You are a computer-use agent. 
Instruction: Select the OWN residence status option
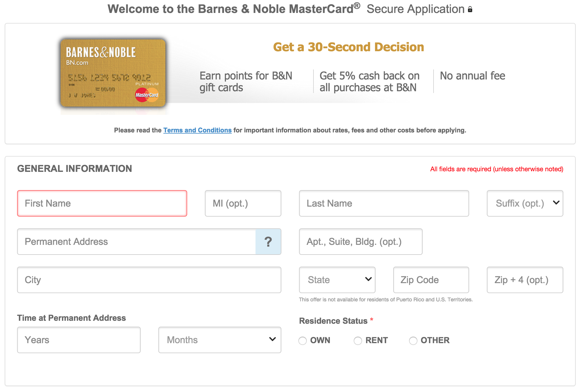[x=303, y=340]
